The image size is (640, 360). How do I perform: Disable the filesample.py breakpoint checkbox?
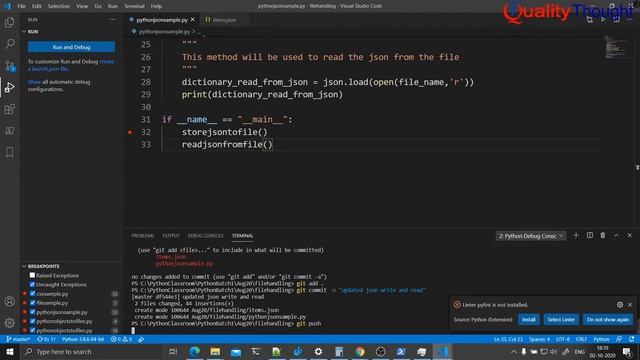pyautogui.click(x=33, y=303)
